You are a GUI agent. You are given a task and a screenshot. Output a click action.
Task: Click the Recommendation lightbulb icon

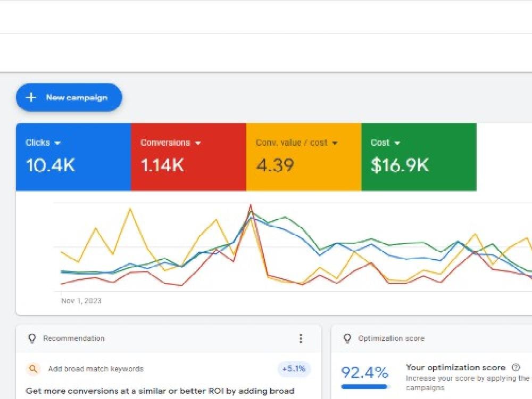pos(32,338)
